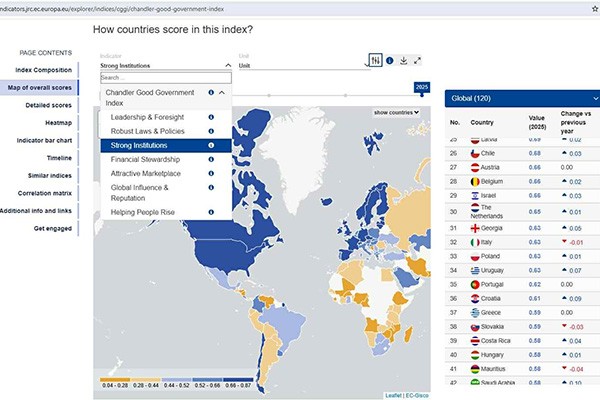Open the Leaflet attribution link
The width and height of the screenshot is (600, 400).
coord(393,395)
